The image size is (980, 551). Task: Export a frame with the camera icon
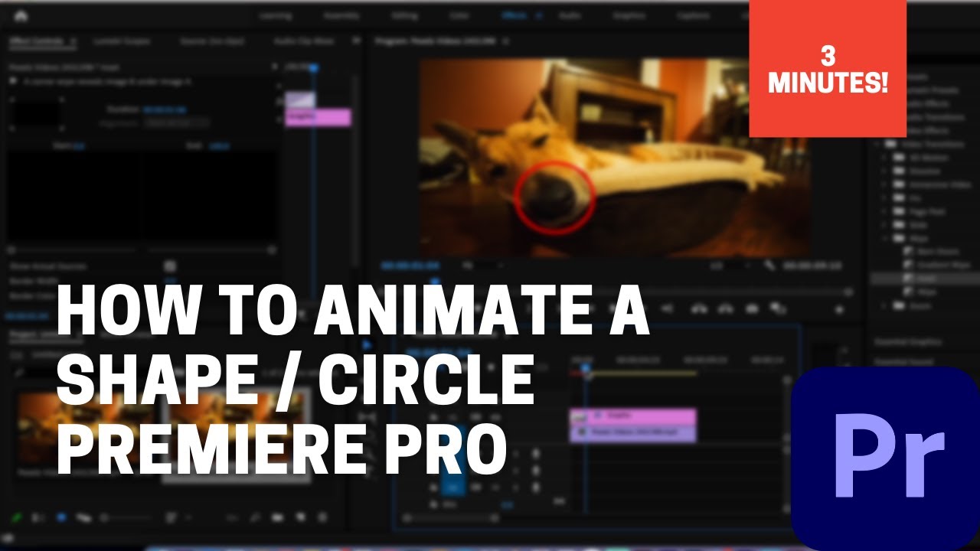(x=753, y=308)
